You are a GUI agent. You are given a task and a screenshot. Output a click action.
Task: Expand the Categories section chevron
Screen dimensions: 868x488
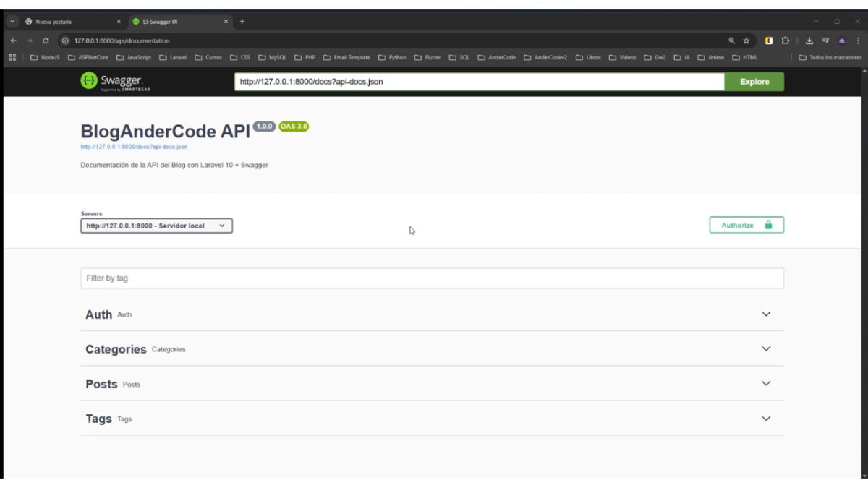point(766,348)
